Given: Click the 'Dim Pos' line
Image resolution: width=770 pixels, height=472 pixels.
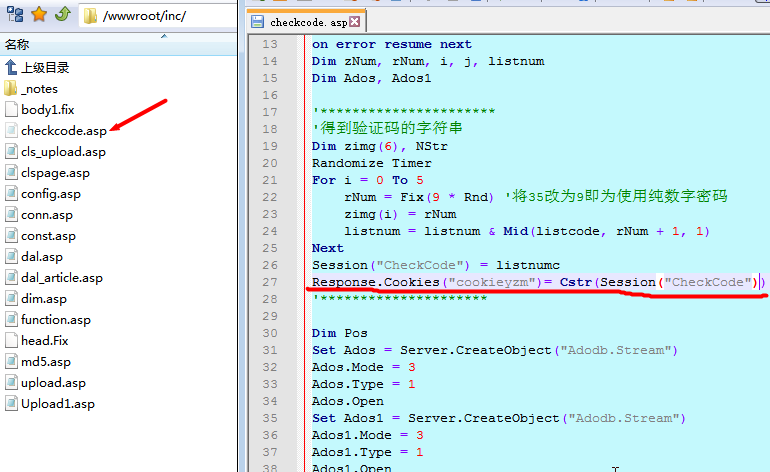Looking at the screenshot, I should tap(340, 333).
